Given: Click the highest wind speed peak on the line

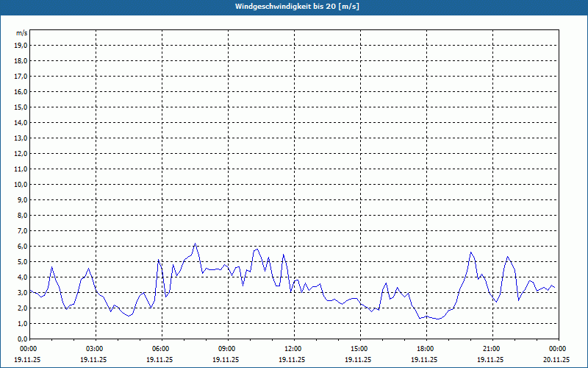Looking at the screenshot, I should 196,244.
